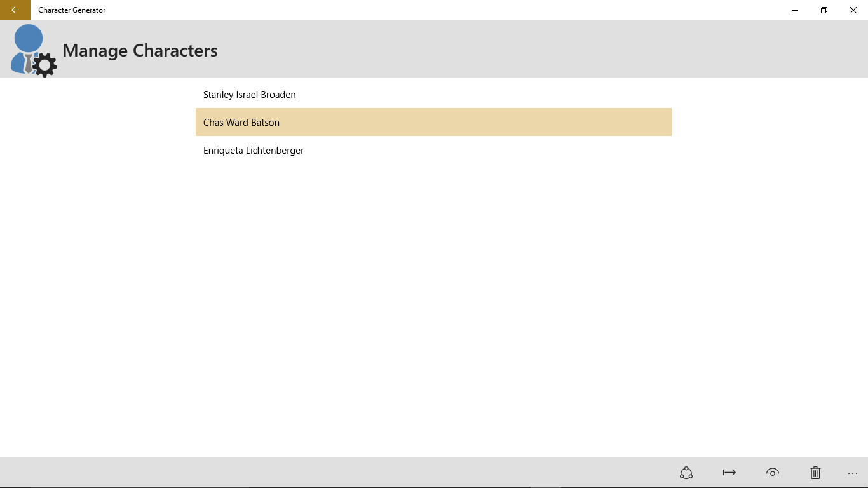
Task: Delete the selected character using the trash icon
Action: pyautogui.click(x=815, y=473)
